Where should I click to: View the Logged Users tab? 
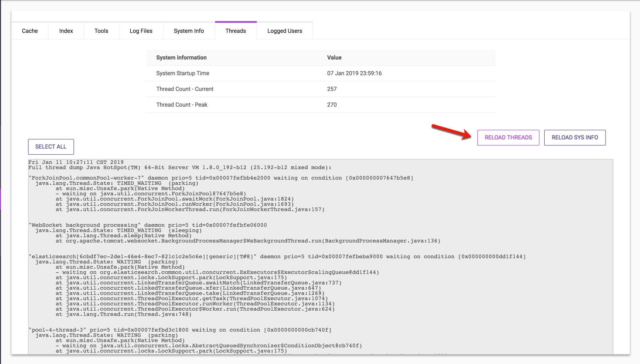(285, 31)
